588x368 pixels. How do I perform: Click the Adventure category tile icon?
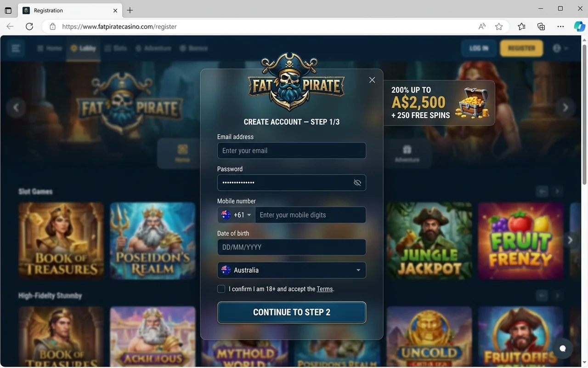pyautogui.click(x=407, y=150)
